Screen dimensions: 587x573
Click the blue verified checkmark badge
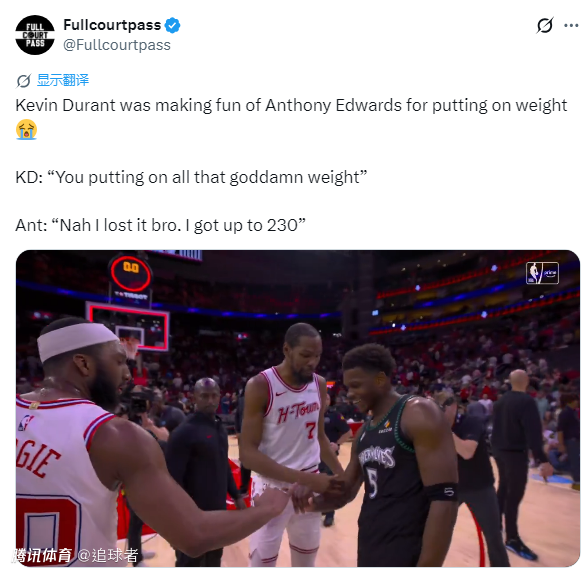coord(173,25)
